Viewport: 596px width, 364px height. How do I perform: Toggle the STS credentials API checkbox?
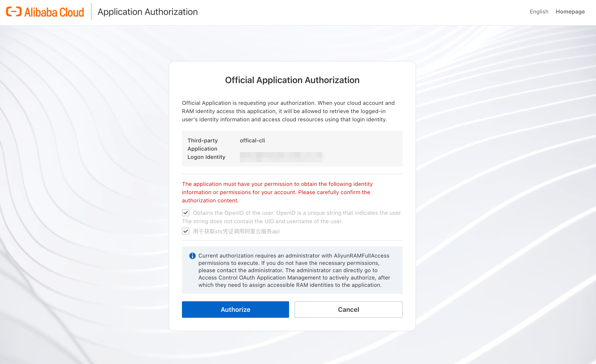(186, 231)
